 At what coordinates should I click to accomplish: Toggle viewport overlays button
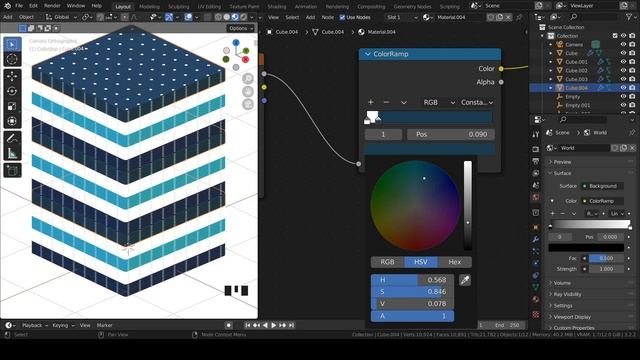188,17
